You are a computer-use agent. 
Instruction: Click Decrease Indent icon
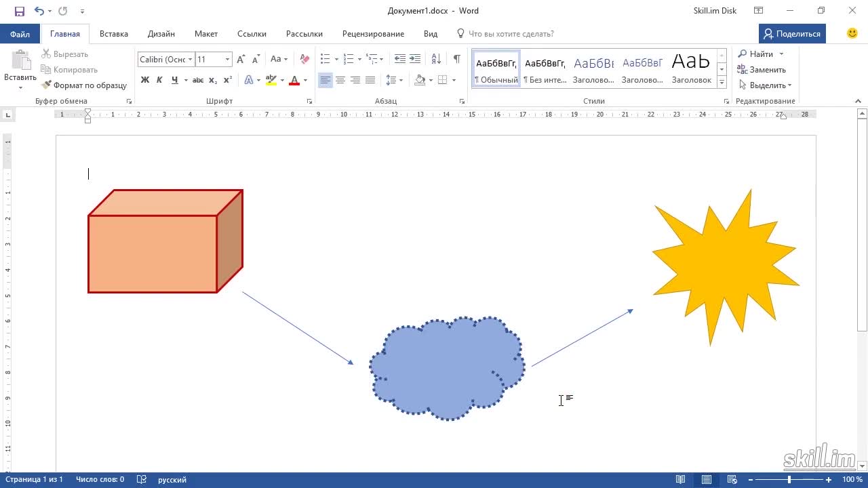(x=399, y=60)
